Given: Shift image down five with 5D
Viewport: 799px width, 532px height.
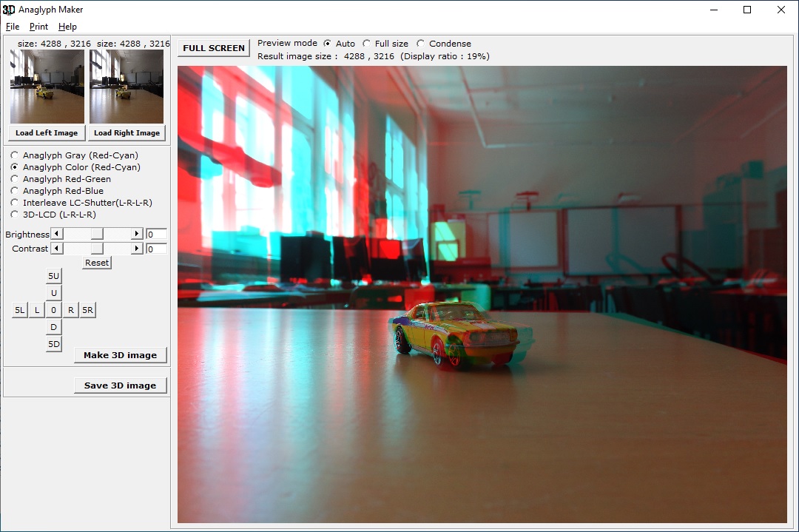Looking at the screenshot, I should [53, 344].
